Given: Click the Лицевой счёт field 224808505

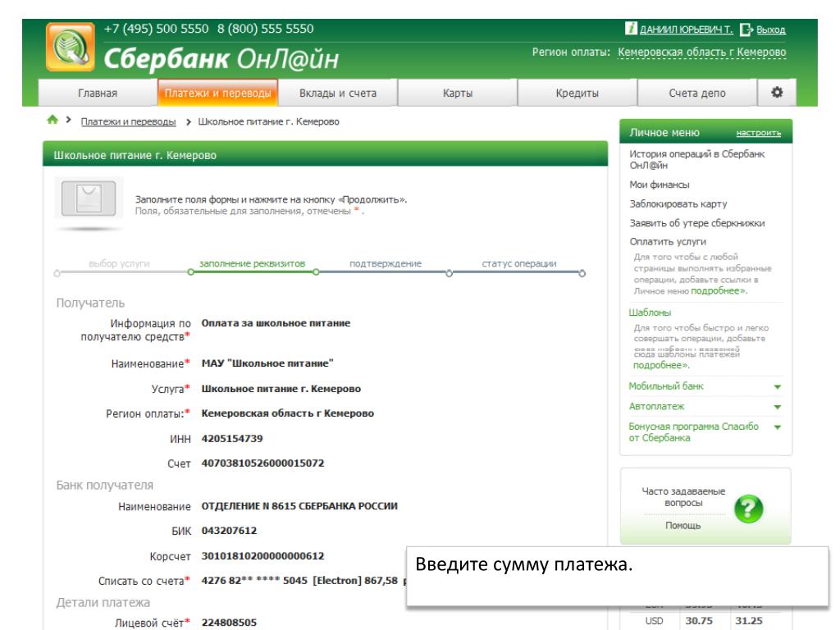Looking at the screenshot, I should (229, 623).
